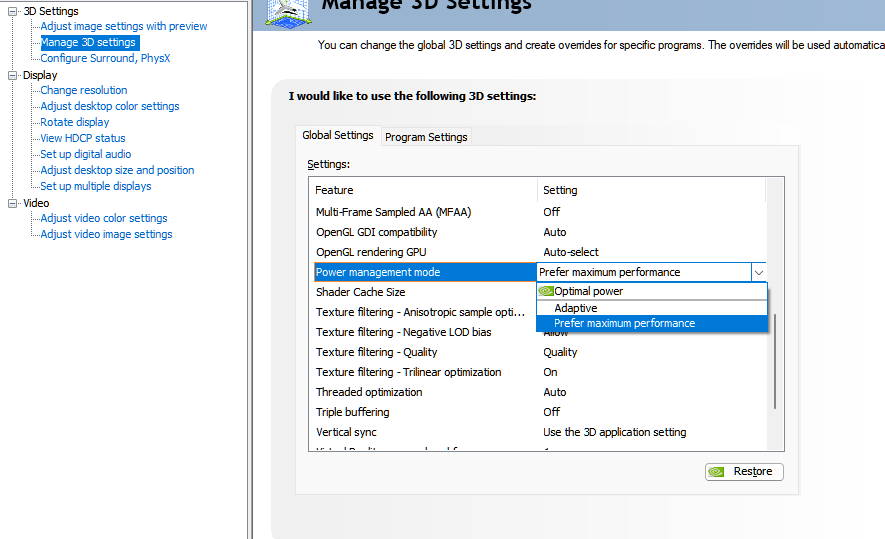Screen dimensions: 885x539
Task: Open Adjust video color settings
Action: coord(104,218)
